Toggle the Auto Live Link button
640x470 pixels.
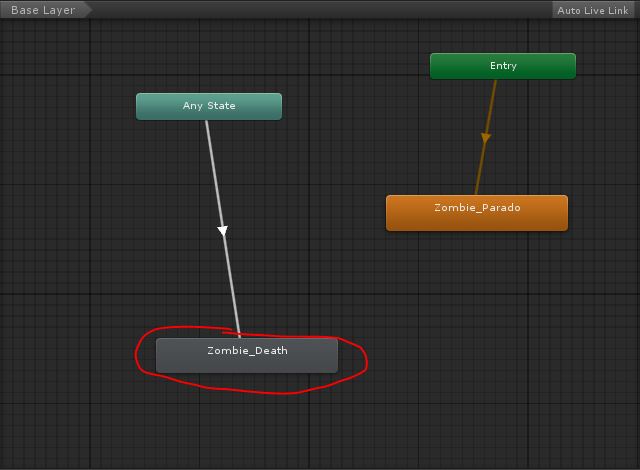[x=593, y=10]
